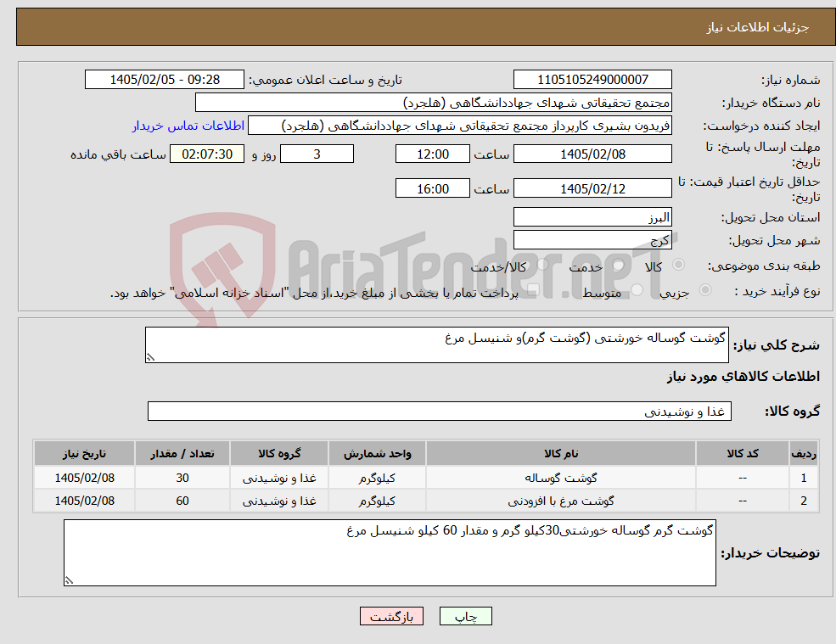This screenshot has height=644, width=836.
Task: Click the resize handle of the description text area
Action: pos(150,358)
